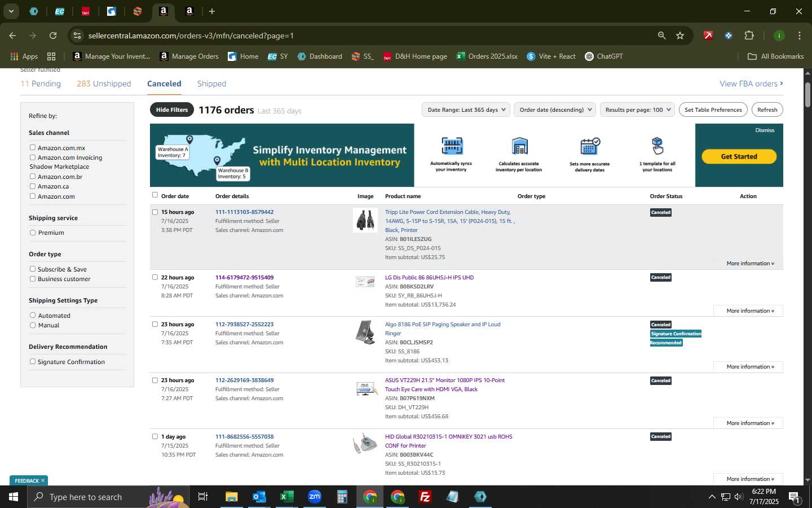Open the Order date sort dropdown
The image size is (812, 508).
[555, 110]
